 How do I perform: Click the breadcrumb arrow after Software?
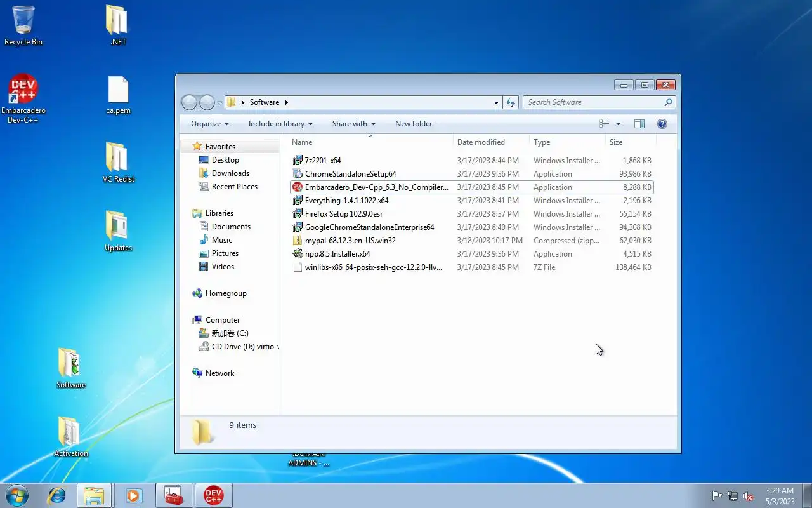(287, 102)
